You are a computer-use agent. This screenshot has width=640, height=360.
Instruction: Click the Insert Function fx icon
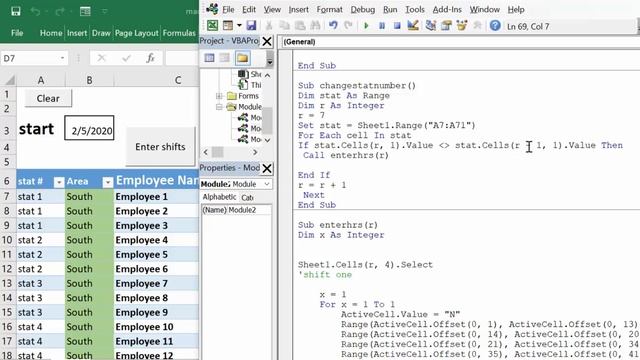(150, 58)
